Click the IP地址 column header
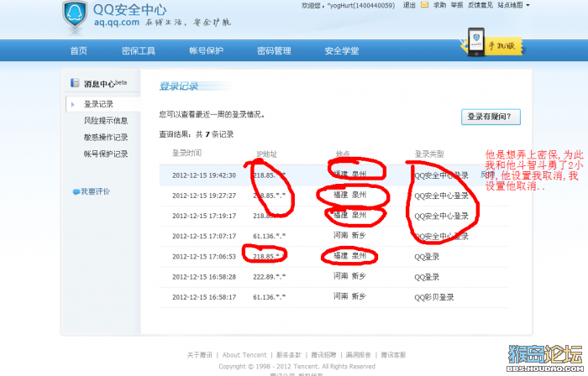 tap(266, 154)
